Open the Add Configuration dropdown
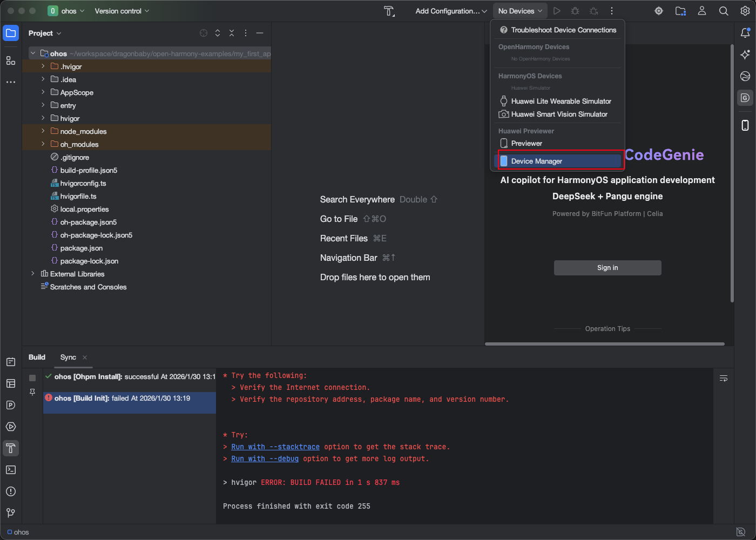756x540 pixels. click(451, 11)
